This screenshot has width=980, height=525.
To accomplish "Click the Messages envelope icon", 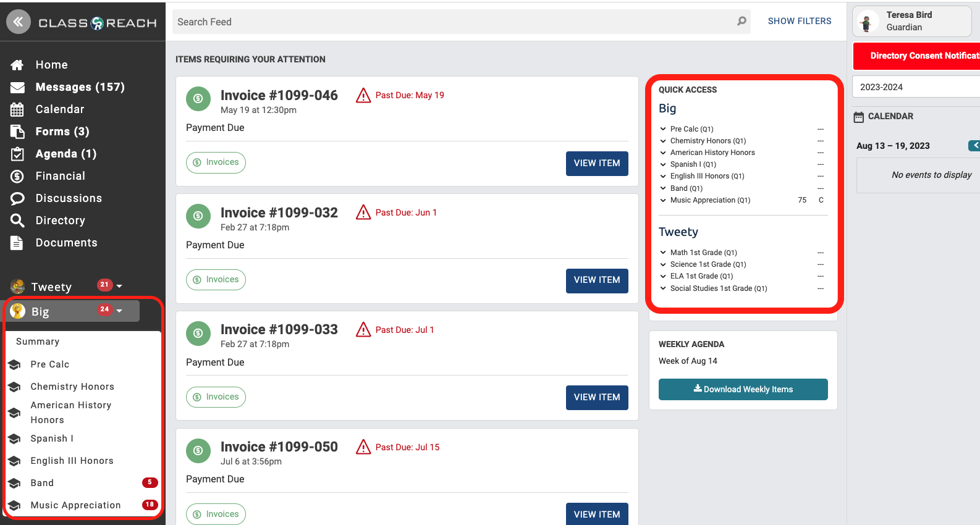I will [x=17, y=87].
